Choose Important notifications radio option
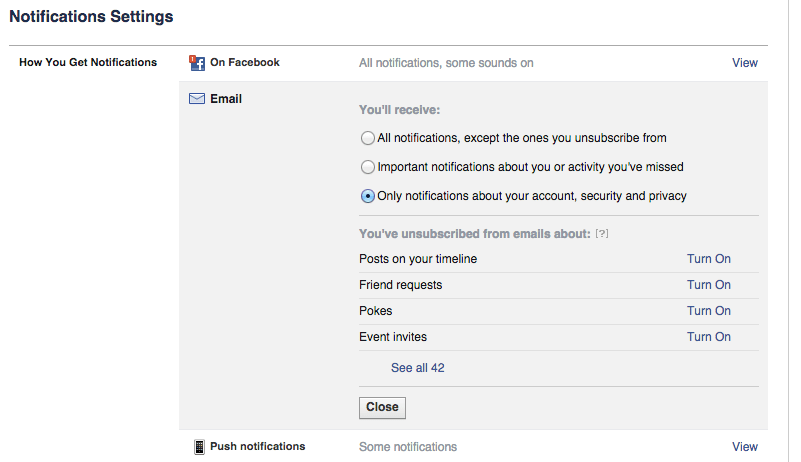The height and width of the screenshot is (462, 801). [x=368, y=167]
